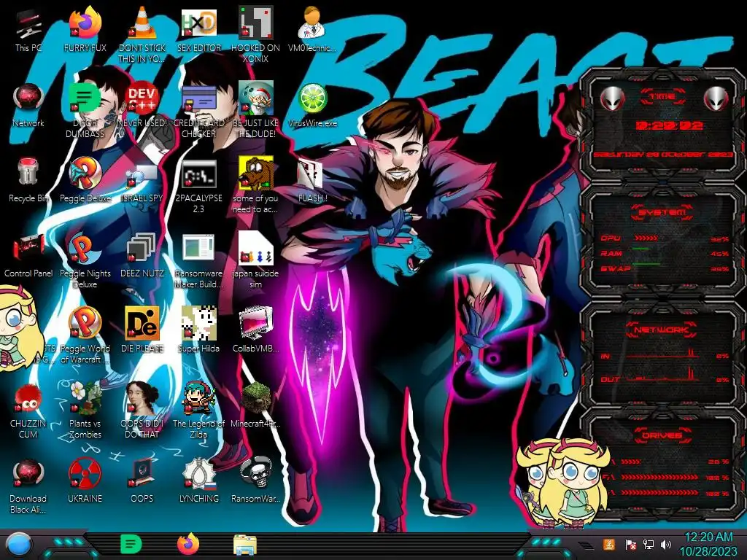Open VirusWire.exe lime icon
The image size is (747, 560).
pos(312,105)
